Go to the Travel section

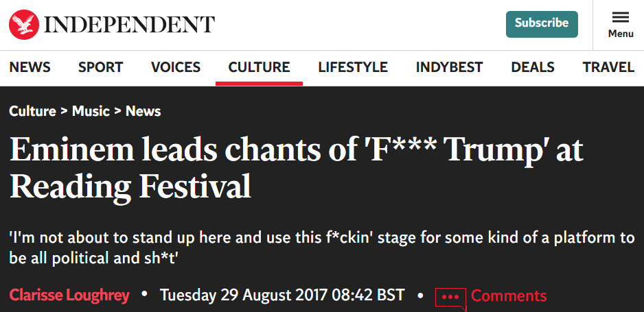pyautogui.click(x=608, y=67)
